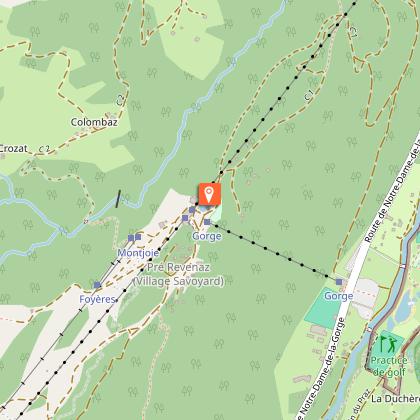
Task: Select the right Montjoie station square
Action: (x=138, y=237)
